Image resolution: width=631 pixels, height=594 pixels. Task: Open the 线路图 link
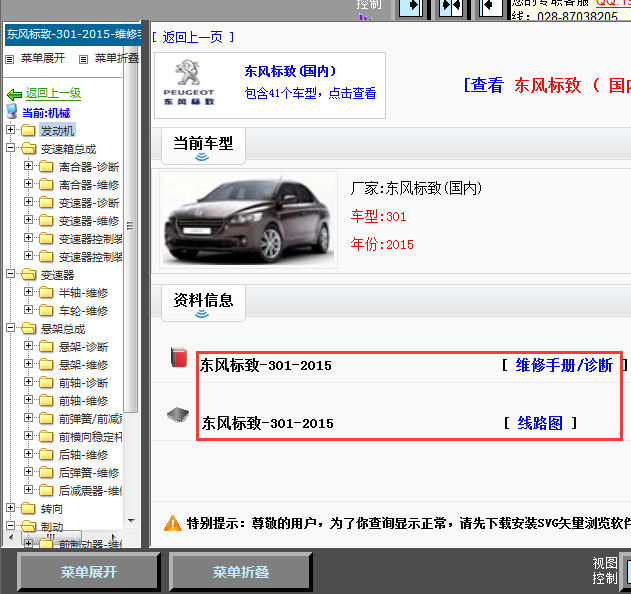(540, 423)
